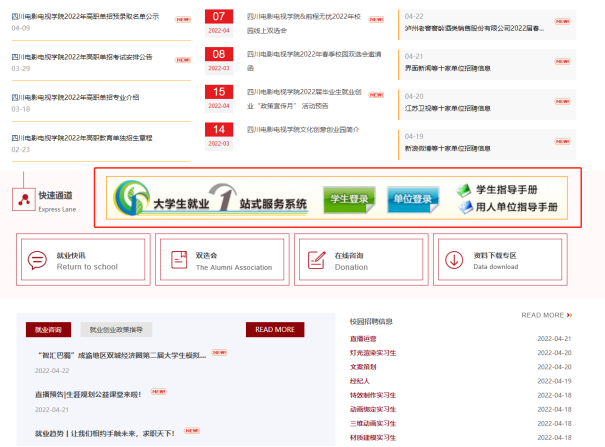Click the 用人单位指导手册 book icon
Image resolution: width=605 pixels, height=447 pixels.
click(x=463, y=207)
